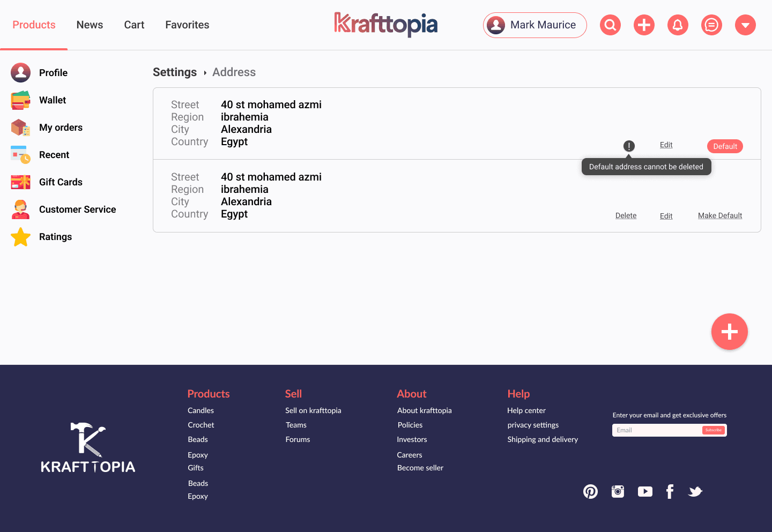Click the plus icon in top header
The image size is (772, 532).
[644, 25]
